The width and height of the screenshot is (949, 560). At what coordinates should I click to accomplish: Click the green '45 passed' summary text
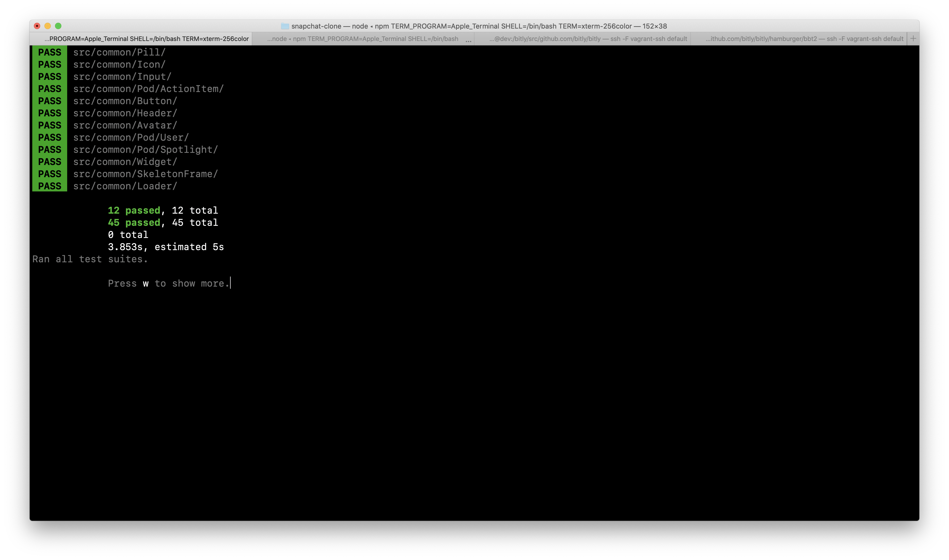click(x=134, y=223)
